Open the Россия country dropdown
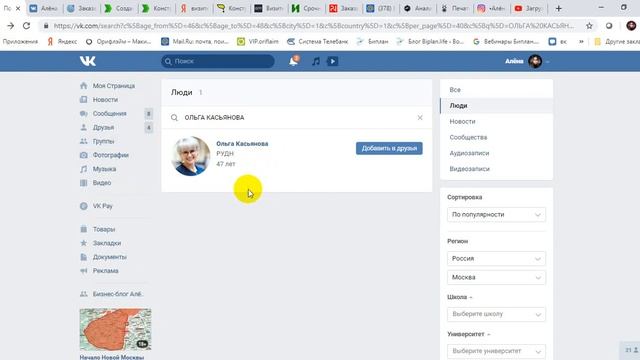Viewport: 640px width, 360px height. click(496, 259)
